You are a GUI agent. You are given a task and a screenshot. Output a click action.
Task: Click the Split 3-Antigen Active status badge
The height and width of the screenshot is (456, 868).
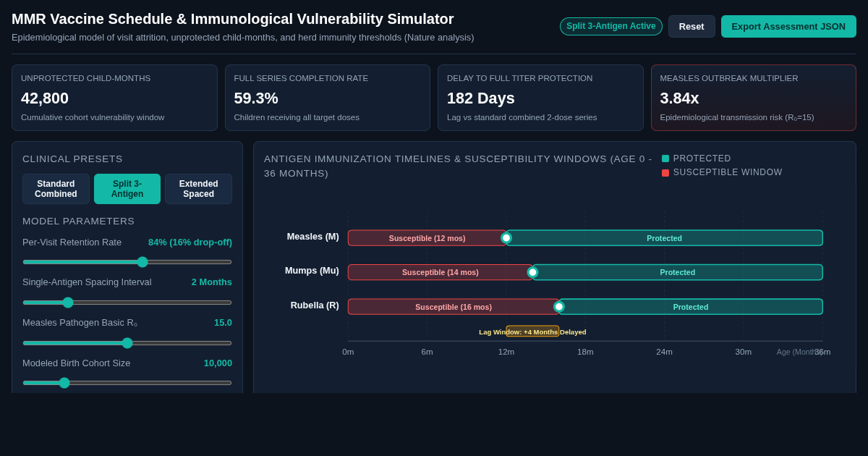pos(611,27)
